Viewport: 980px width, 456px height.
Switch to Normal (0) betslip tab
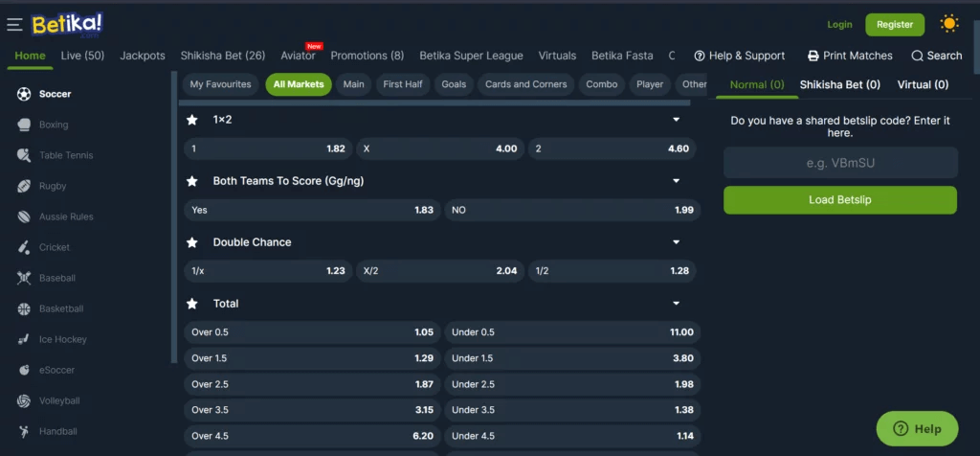click(x=757, y=84)
